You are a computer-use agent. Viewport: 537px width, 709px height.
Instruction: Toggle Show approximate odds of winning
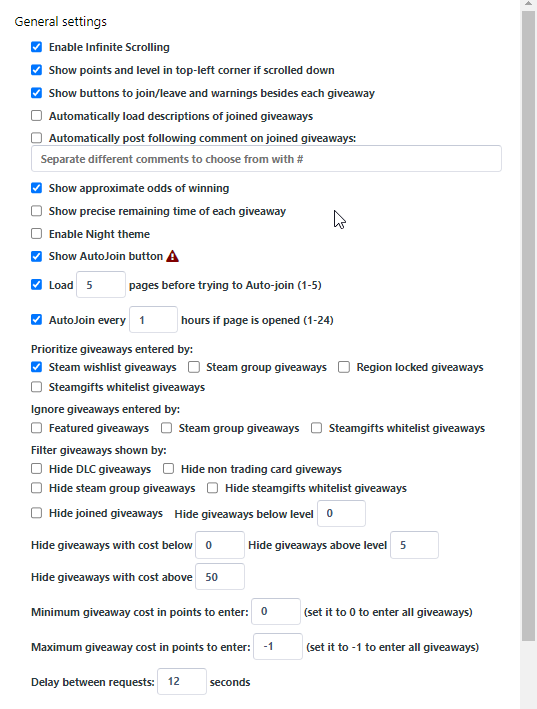pyautogui.click(x=37, y=188)
